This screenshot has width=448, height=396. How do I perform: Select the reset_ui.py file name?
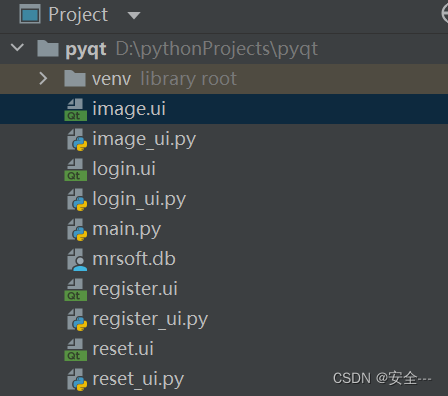point(138,380)
